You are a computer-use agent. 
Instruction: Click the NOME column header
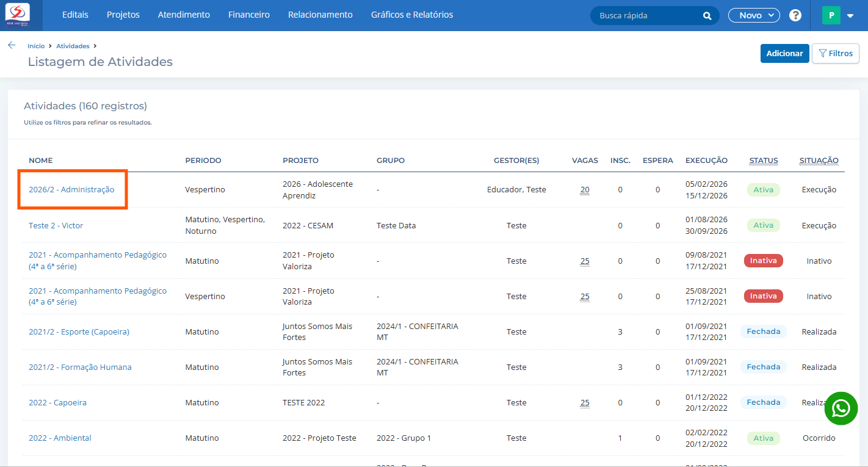[x=41, y=161]
